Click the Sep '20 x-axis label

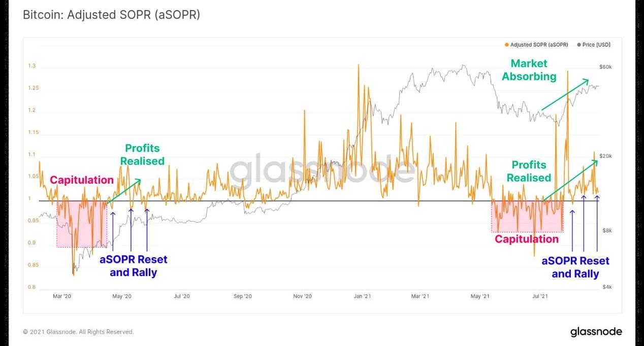[243, 296]
